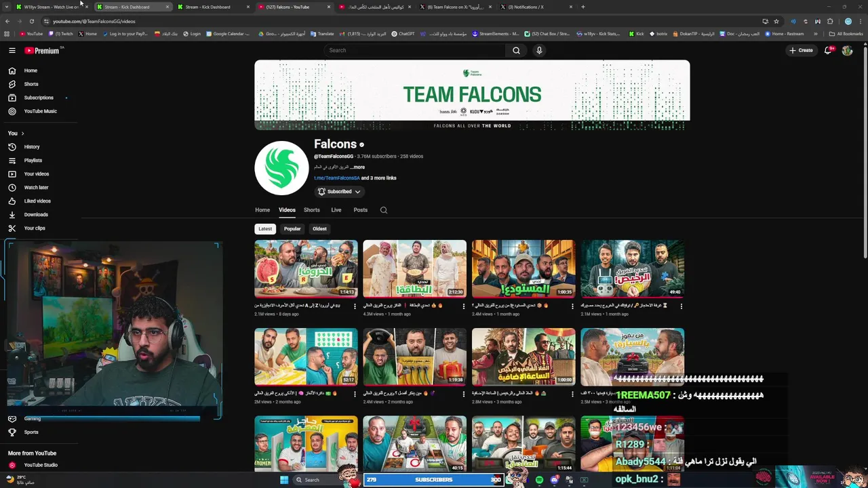
Task: Select the Oldest sort chip
Action: [x=319, y=229]
